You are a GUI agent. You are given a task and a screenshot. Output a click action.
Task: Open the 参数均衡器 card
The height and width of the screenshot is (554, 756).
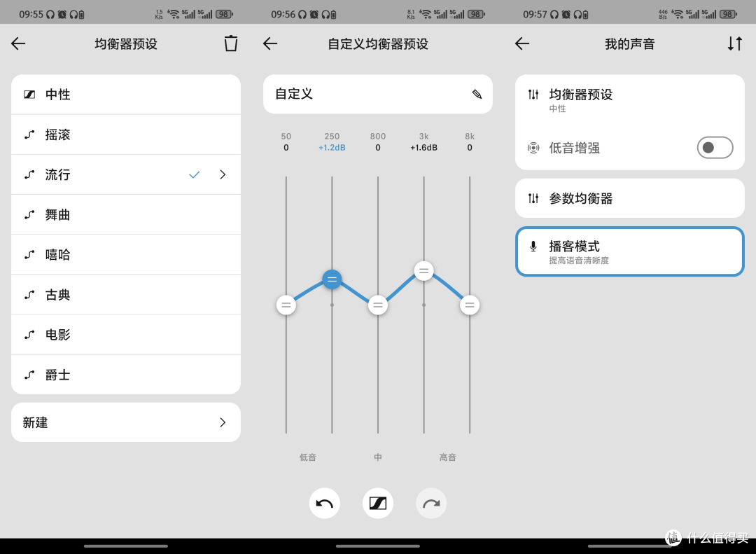point(630,198)
